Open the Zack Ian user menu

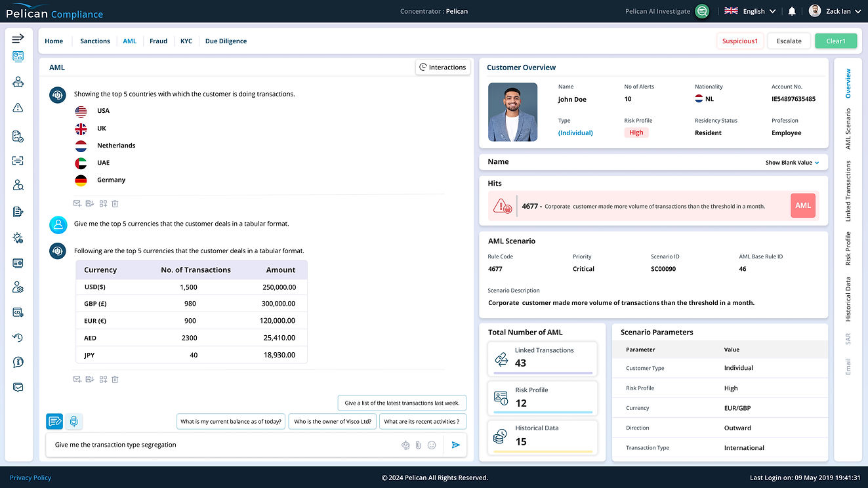(835, 11)
